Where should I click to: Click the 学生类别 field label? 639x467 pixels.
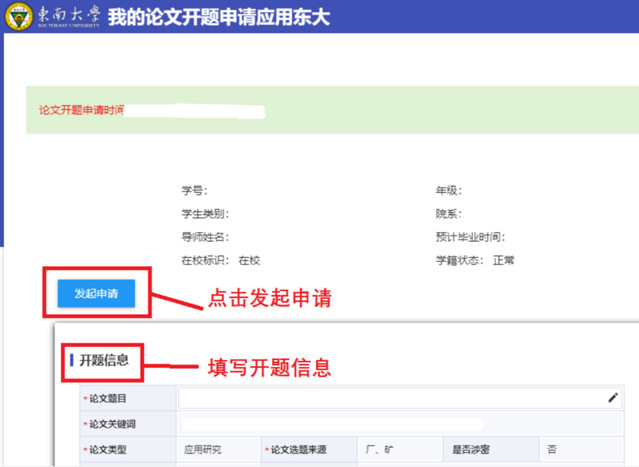pos(204,213)
